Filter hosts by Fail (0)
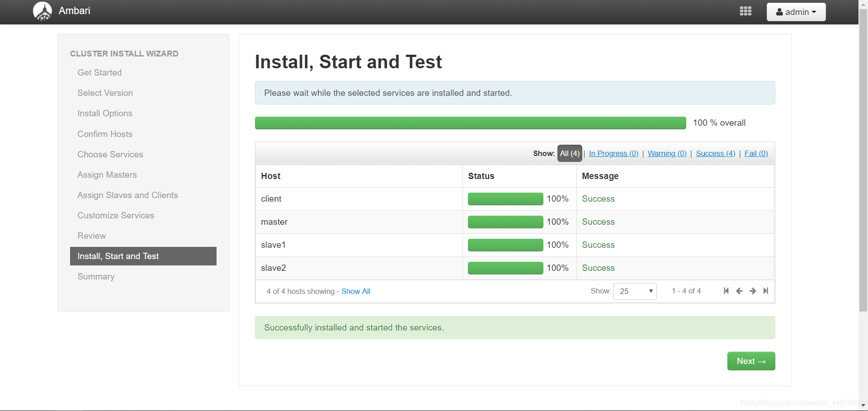868x411 pixels. tap(756, 153)
